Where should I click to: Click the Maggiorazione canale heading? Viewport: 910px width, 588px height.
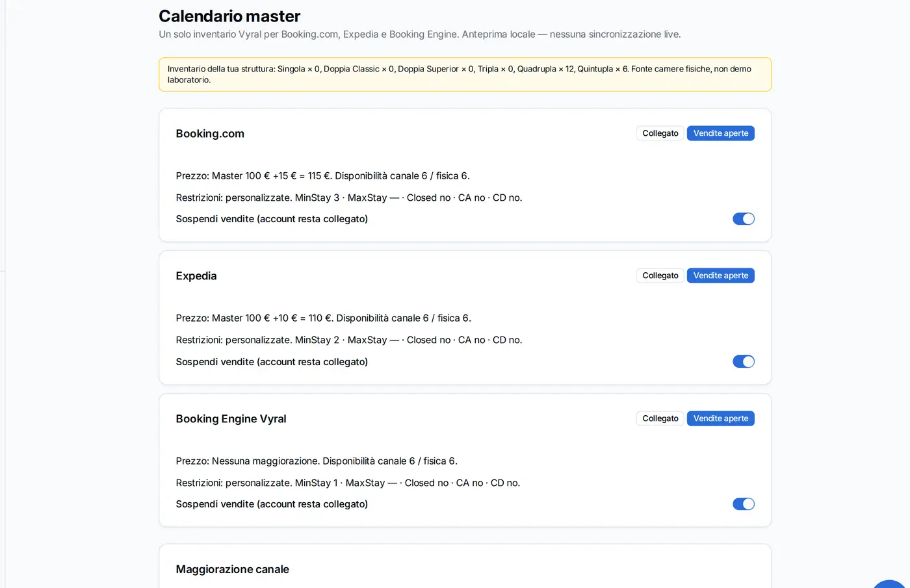tap(232, 569)
